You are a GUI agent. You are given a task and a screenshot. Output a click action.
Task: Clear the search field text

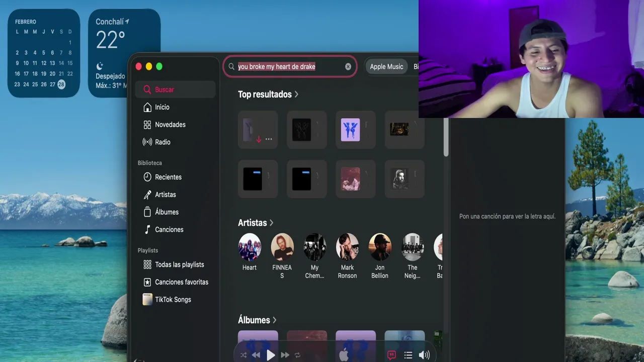[x=348, y=66]
